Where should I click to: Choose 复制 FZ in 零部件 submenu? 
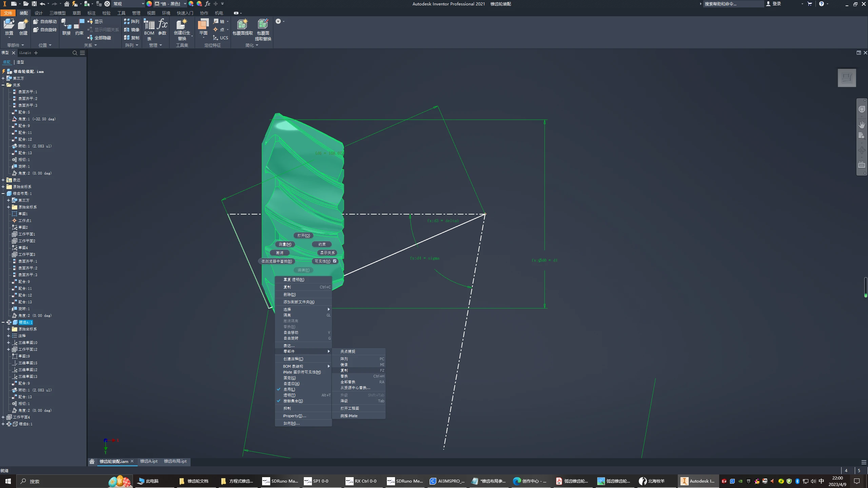point(358,370)
